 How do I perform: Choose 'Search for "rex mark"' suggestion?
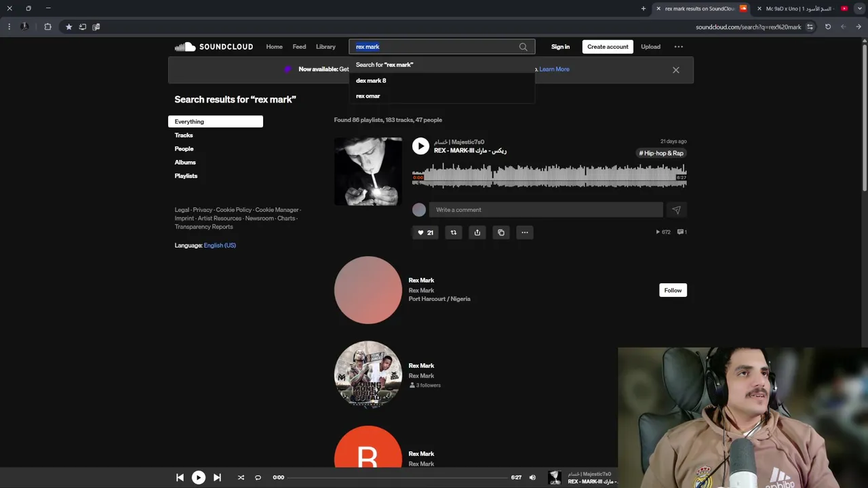click(x=441, y=65)
